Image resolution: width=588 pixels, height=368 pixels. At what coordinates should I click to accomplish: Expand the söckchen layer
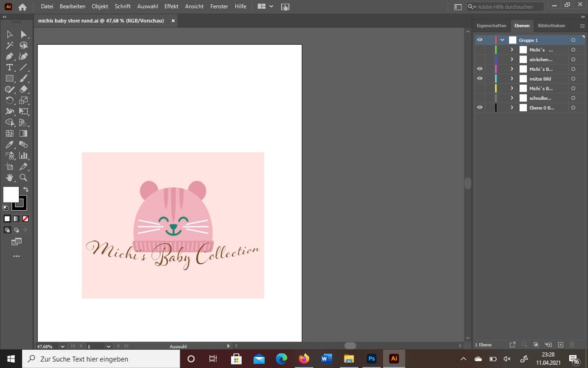click(x=512, y=59)
